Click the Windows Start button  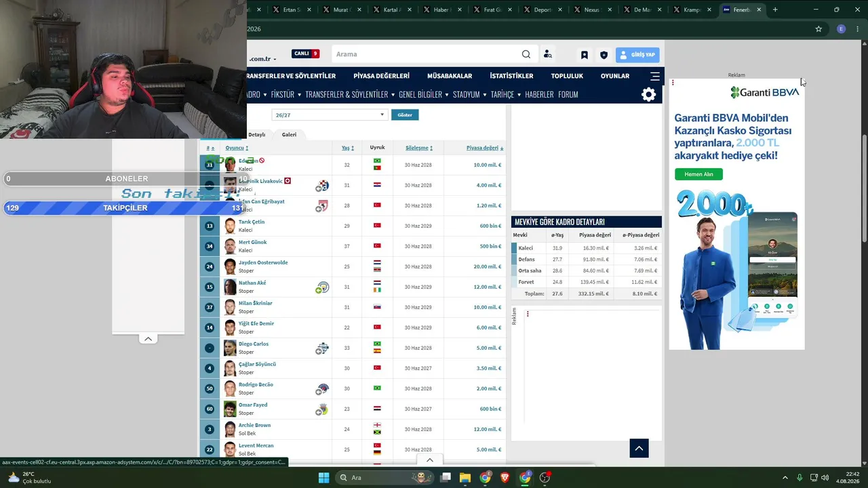pyautogui.click(x=323, y=478)
